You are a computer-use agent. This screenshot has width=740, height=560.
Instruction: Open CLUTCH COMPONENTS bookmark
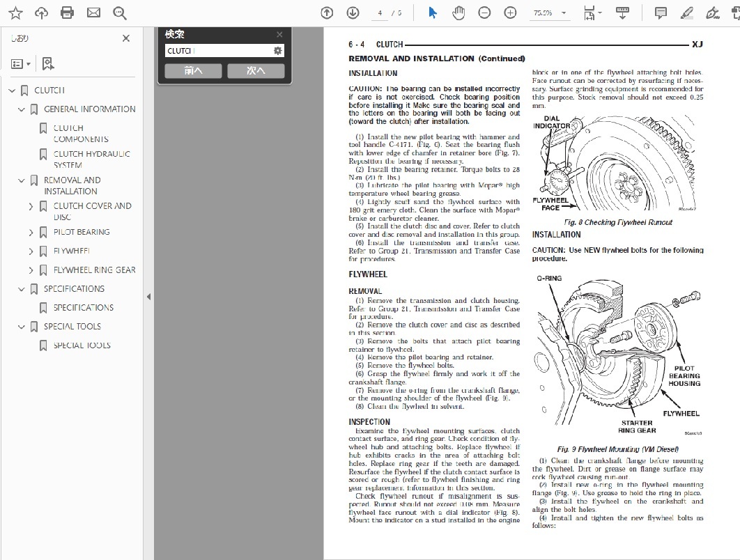(x=81, y=134)
